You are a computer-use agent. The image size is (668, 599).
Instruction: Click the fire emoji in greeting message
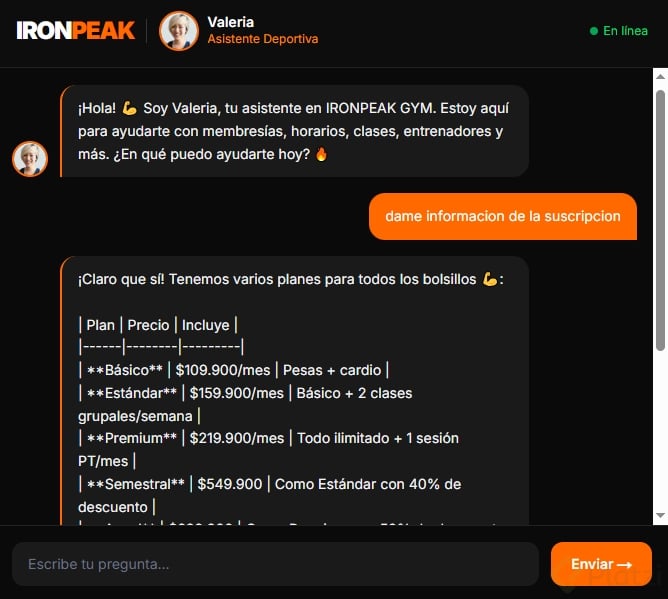[321, 154]
